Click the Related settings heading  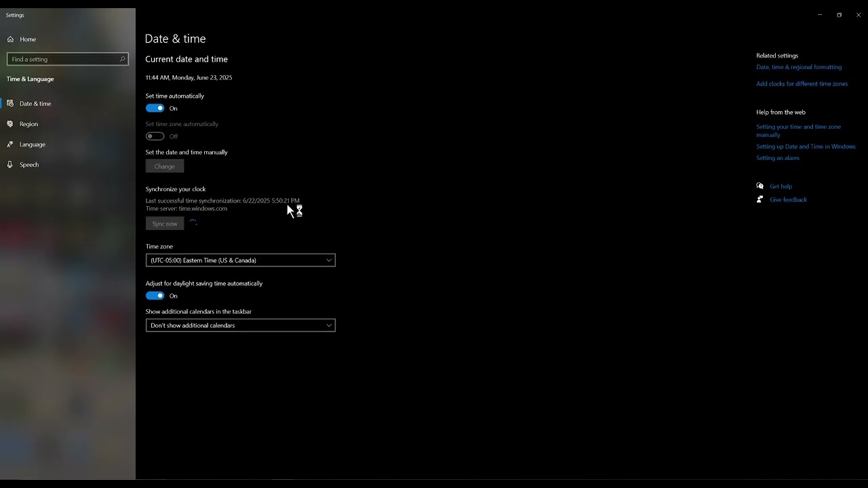click(x=777, y=56)
